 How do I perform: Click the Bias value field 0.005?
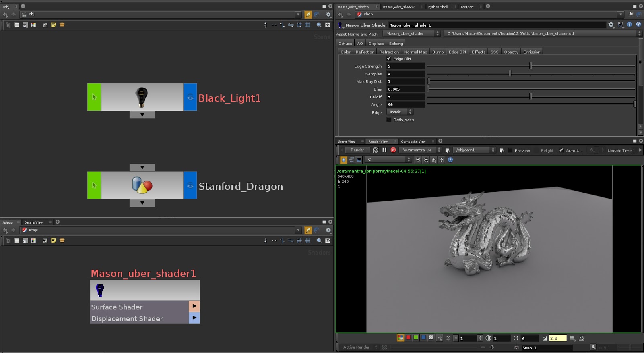406,89
